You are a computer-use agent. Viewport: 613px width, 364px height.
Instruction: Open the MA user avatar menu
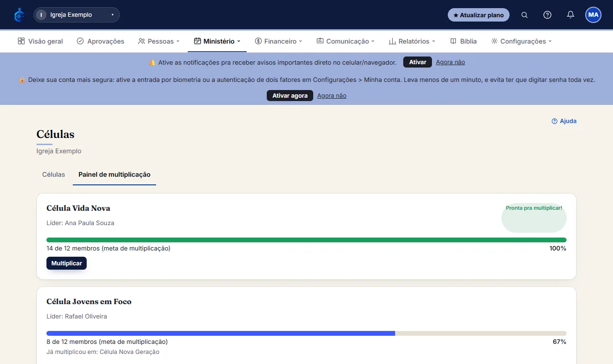point(593,15)
